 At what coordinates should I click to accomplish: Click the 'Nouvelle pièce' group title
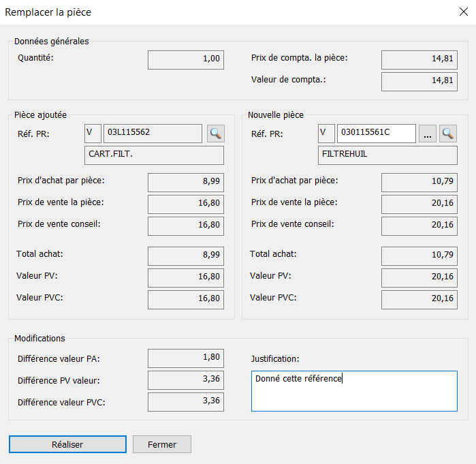pos(276,114)
